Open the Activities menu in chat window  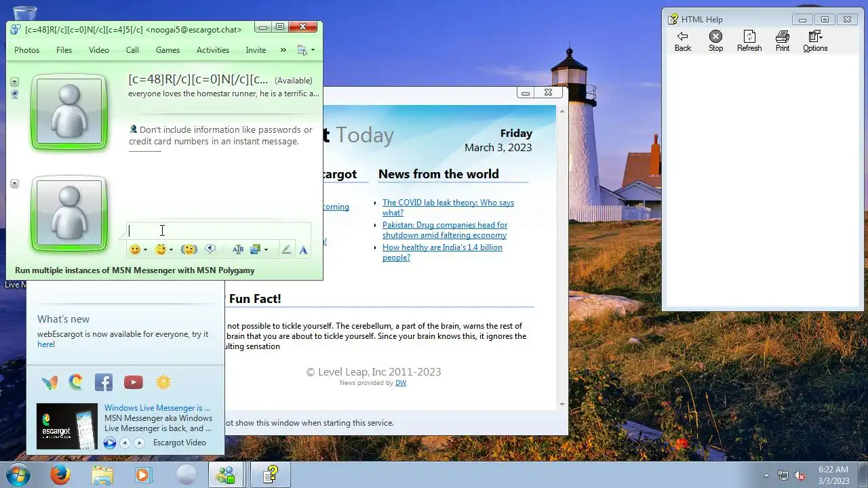point(213,50)
